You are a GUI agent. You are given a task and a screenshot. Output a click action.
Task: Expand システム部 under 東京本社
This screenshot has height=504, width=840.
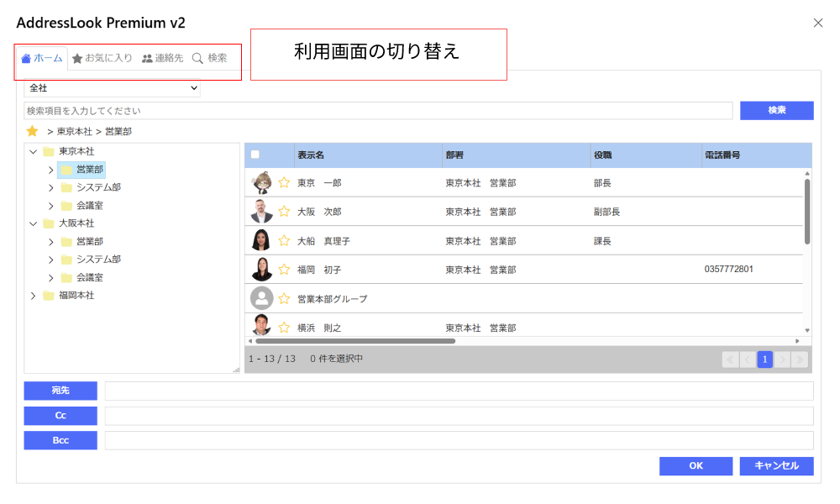50,187
